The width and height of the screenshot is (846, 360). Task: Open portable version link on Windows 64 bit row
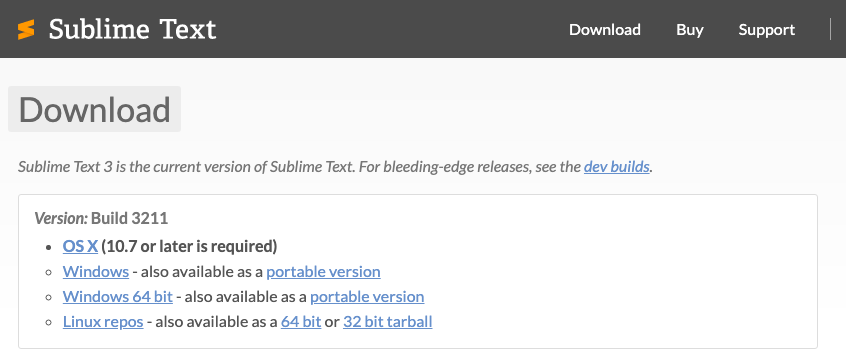(367, 297)
